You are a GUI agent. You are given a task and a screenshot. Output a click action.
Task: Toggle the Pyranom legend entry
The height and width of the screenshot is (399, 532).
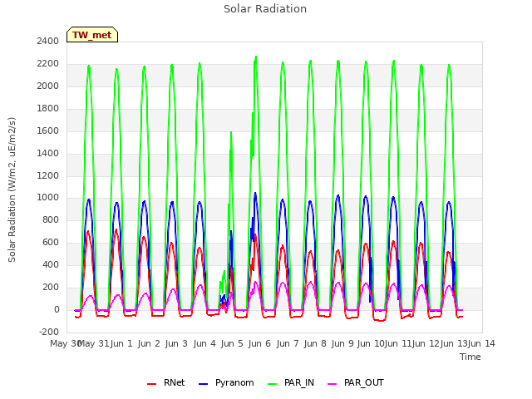pyautogui.click(x=226, y=382)
